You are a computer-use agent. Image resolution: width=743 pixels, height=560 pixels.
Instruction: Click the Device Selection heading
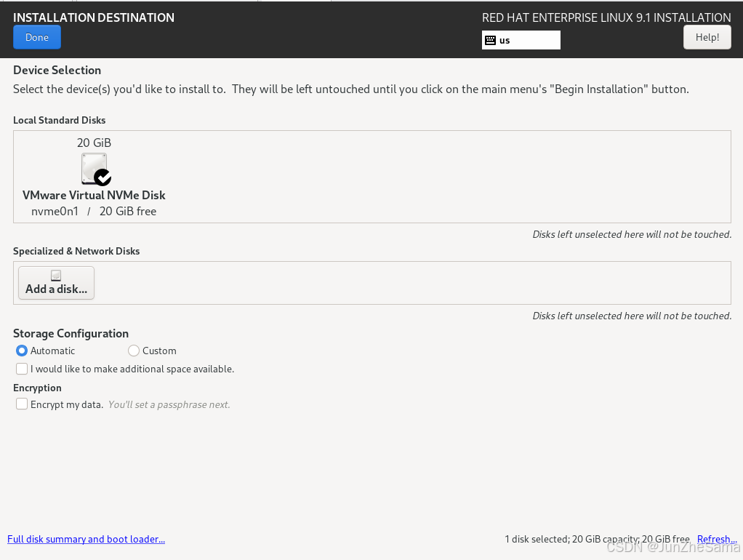point(57,70)
